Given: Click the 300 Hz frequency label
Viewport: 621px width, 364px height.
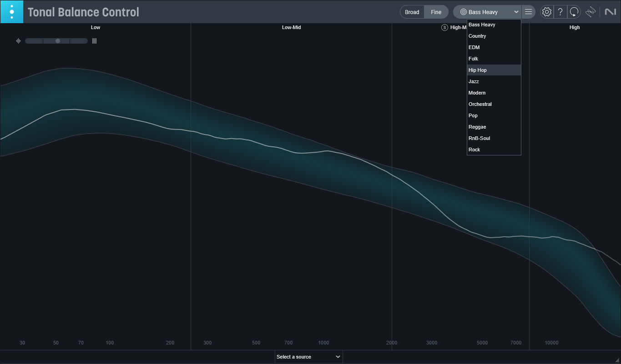Looking at the screenshot, I should pos(207,343).
